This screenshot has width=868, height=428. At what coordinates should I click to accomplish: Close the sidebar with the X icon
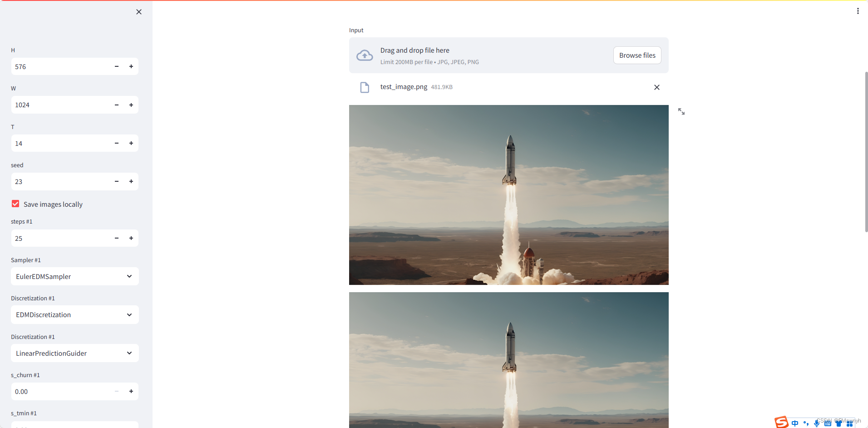coord(139,12)
